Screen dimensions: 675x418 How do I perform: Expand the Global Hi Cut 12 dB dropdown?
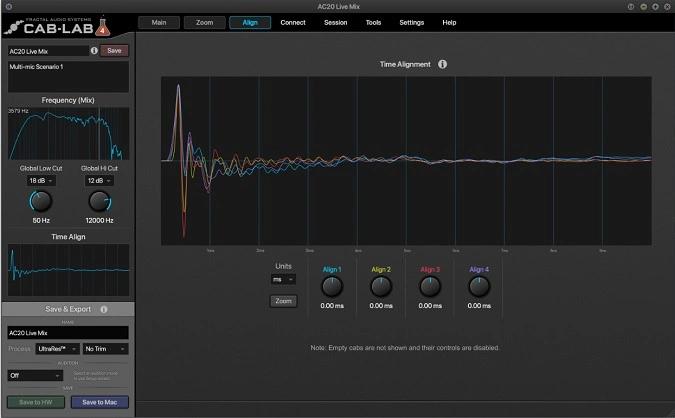tap(99, 181)
